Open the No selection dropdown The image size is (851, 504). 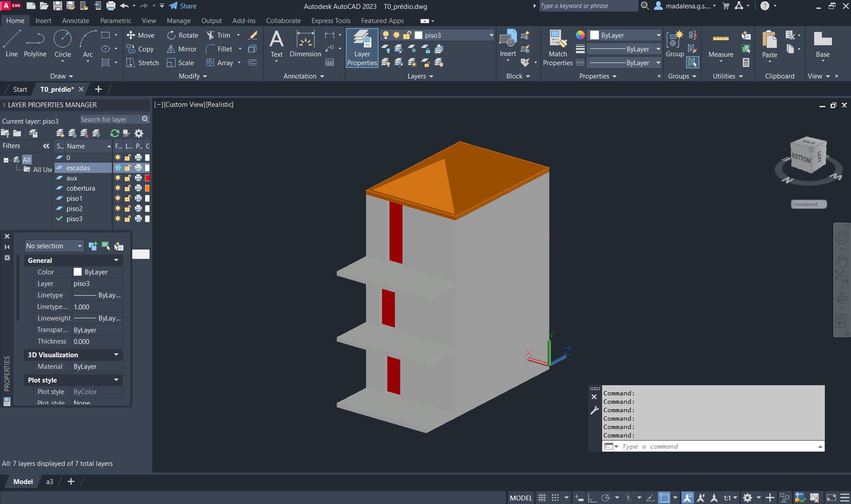[x=54, y=246]
